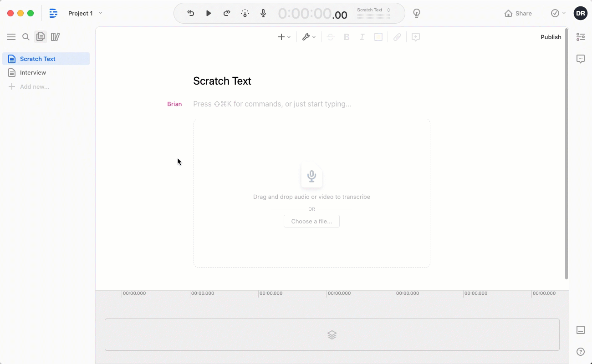
Task: Click the first 00:00.000 timeline ruler marker
Action: tap(134, 293)
